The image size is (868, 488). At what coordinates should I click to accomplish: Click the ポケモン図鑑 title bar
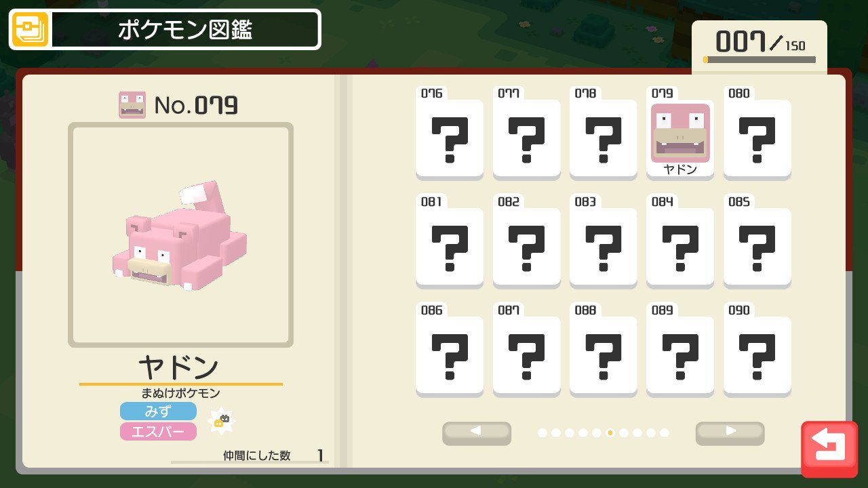pyautogui.click(x=185, y=30)
